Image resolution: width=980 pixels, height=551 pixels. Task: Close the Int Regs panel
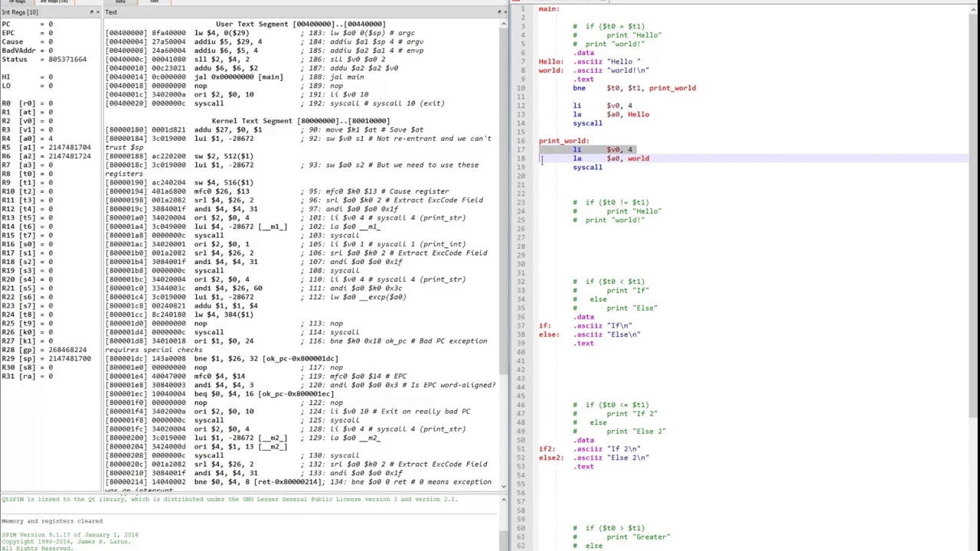coord(99,12)
